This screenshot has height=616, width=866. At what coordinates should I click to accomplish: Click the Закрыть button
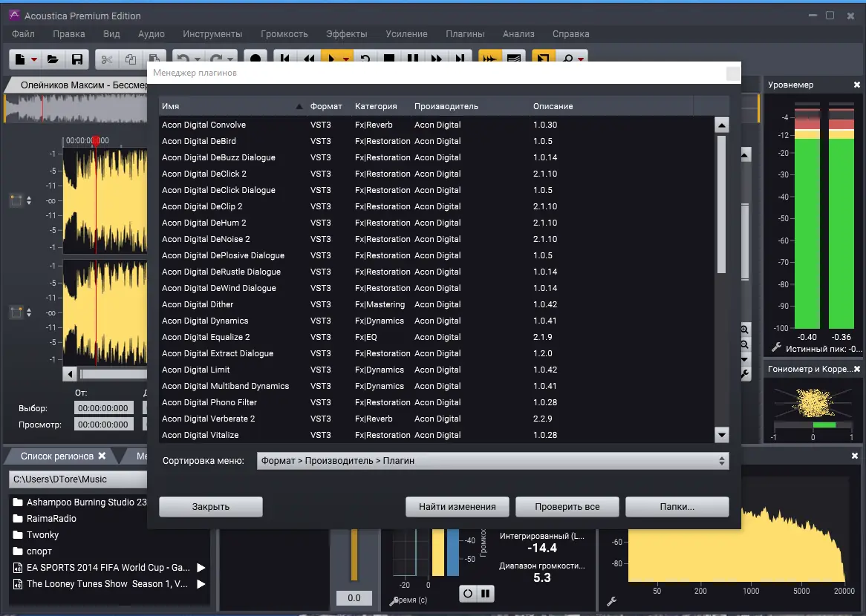[211, 507]
